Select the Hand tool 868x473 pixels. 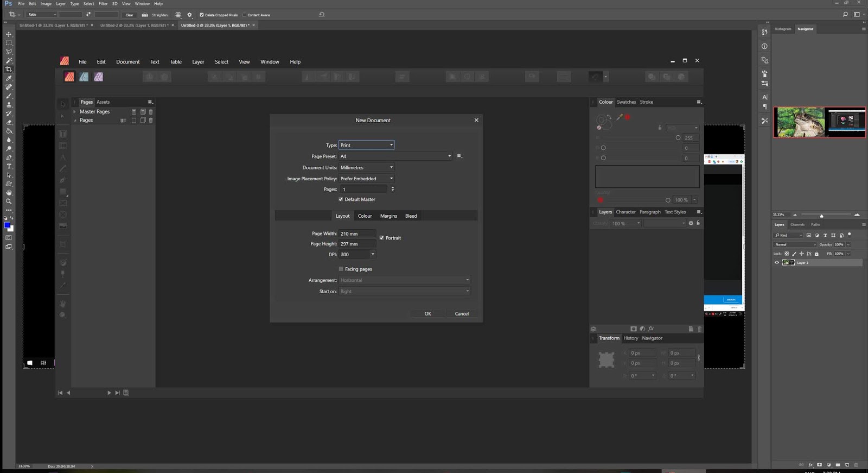click(x=9, y=193)
